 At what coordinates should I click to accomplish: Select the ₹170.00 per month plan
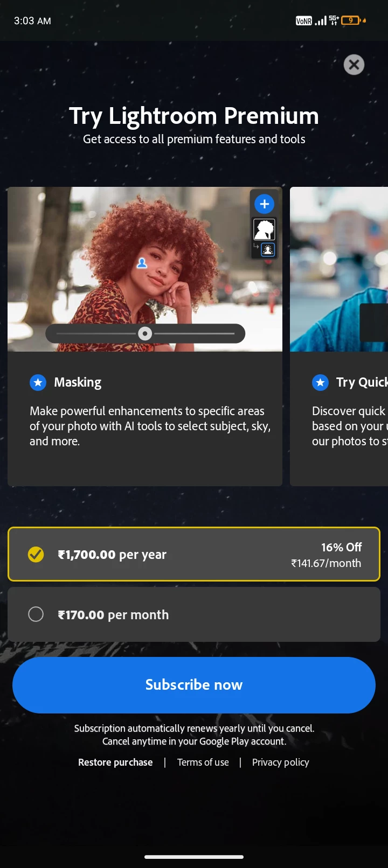(194, 614)
